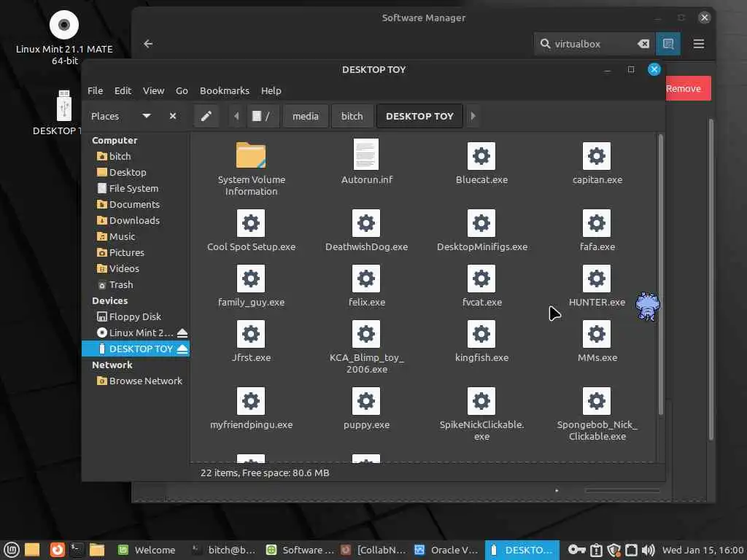This screenshot has width=747, height=560.
Task: Open Software Manager hamburger menu
Action: coord(698,44)
